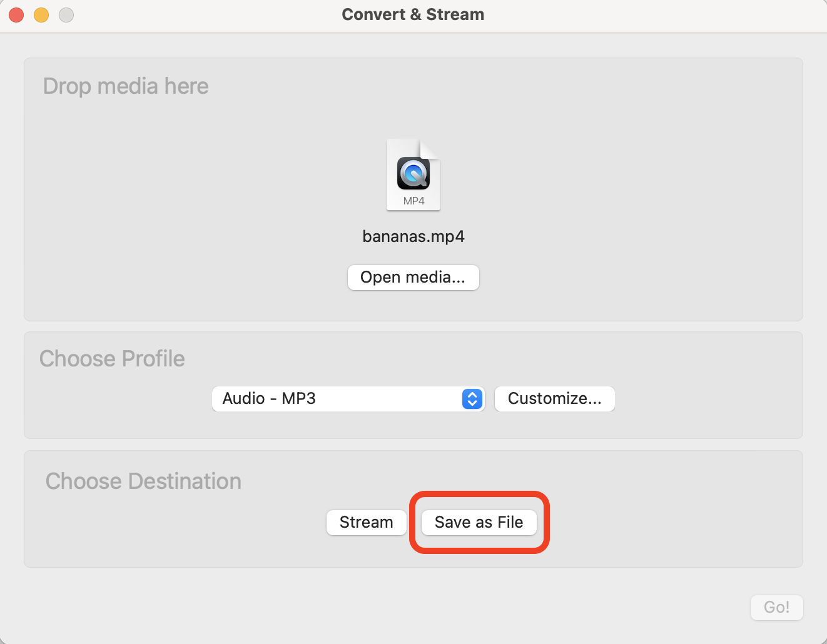Screen dimensions: 827x644
Task: Click the highlighted Save as File option
Action: (479, 522)
